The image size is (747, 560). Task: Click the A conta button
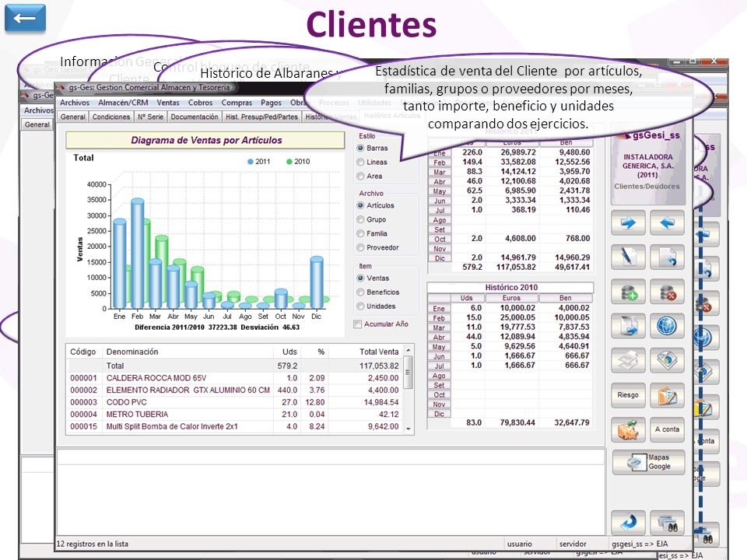(x=667, y=429)
